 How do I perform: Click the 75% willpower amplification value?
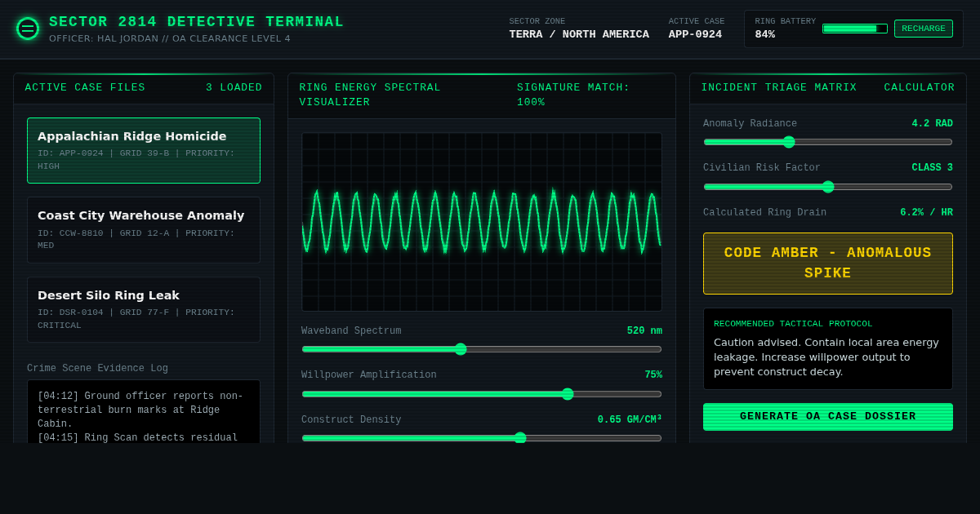click(x=653, y=375)
